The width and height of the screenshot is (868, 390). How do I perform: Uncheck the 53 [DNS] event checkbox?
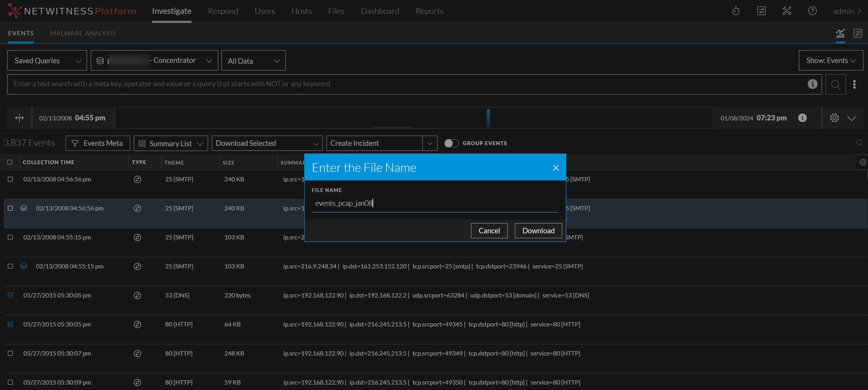pyautogui.click(x=10, y=295)
